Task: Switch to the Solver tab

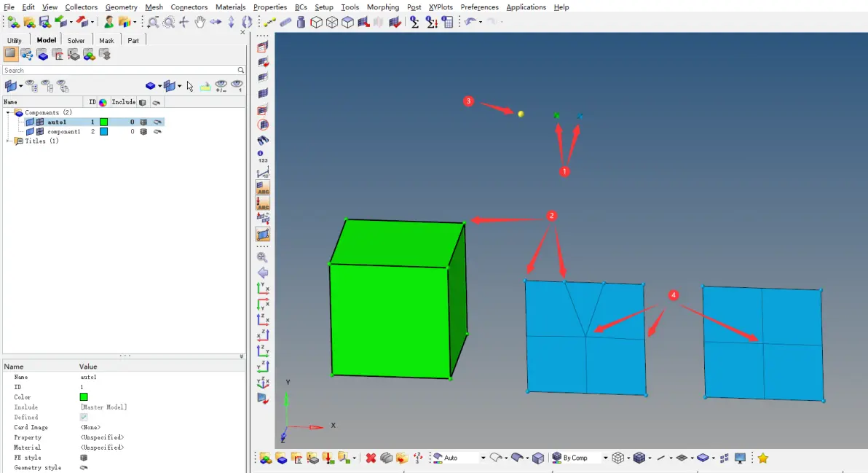Action: (76, 40)
